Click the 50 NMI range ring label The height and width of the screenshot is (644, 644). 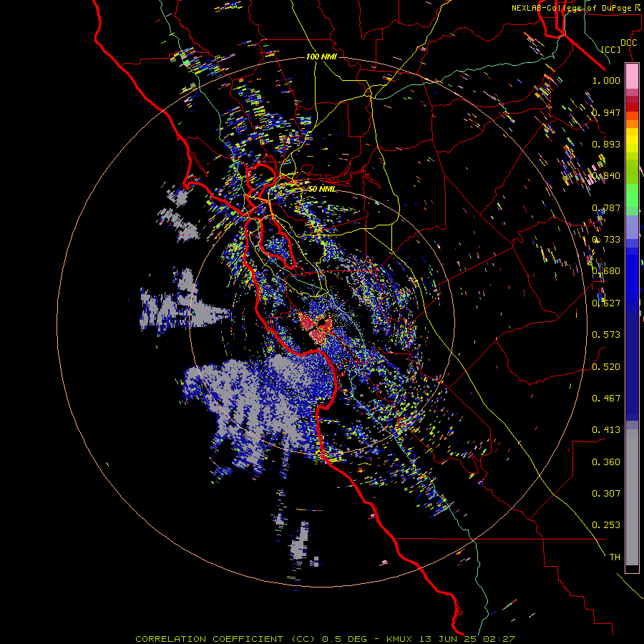321,190
